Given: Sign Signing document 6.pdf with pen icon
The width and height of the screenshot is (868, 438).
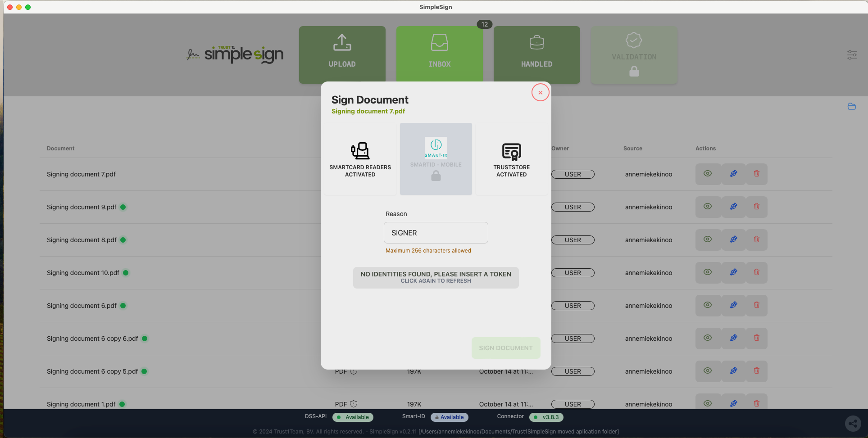Looking at the screenshot, I should (x=734, y=305).
